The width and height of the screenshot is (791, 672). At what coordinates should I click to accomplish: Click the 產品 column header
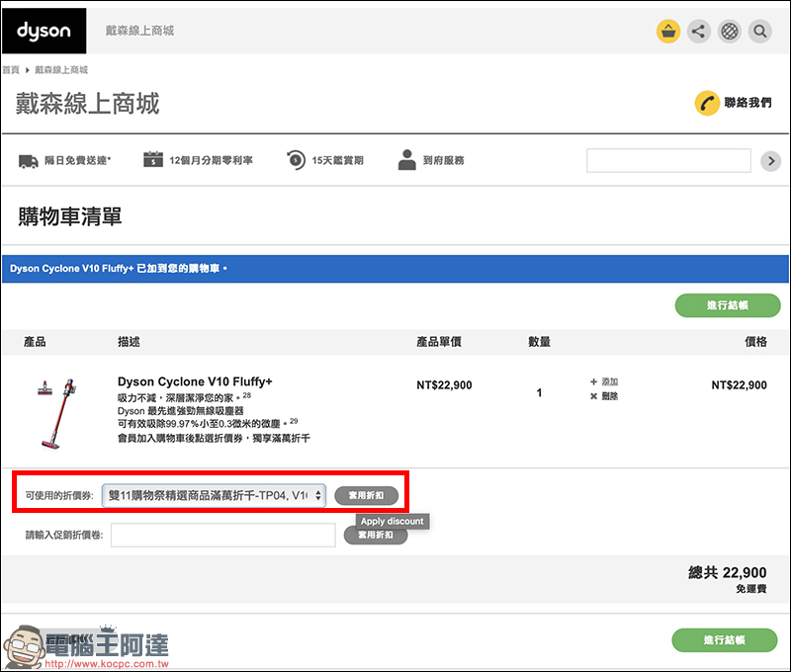35,342
